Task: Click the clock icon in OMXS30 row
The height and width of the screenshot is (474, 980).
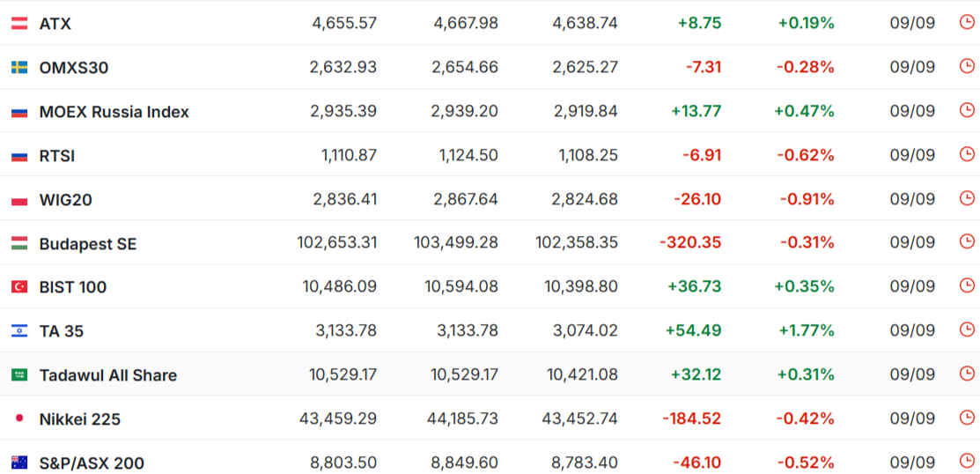Action: point(966,66)
